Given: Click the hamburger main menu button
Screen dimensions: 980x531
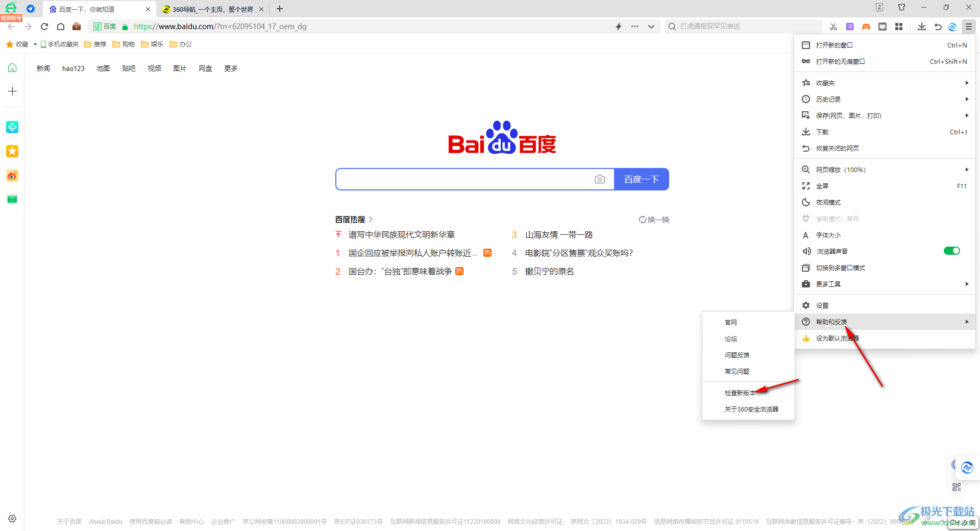Looking at the screenshot, I should coord(968,27).
